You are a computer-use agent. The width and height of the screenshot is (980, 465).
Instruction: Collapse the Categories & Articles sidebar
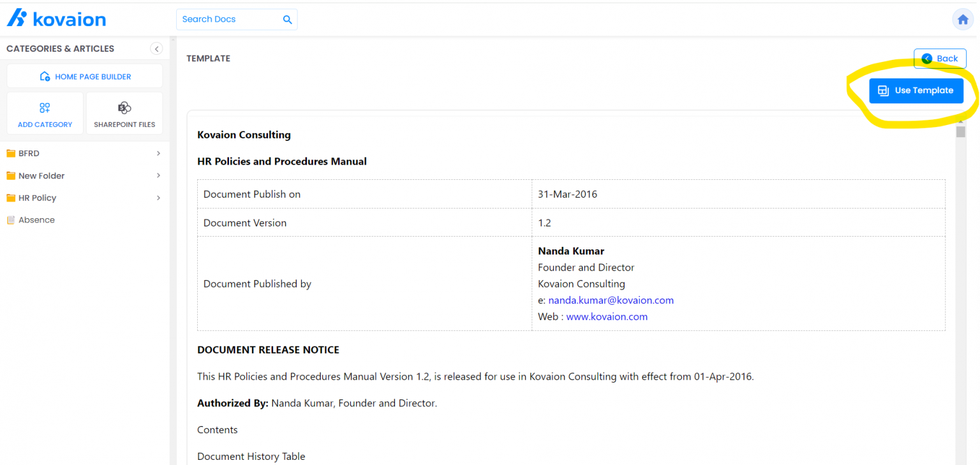tap(156, 48)
